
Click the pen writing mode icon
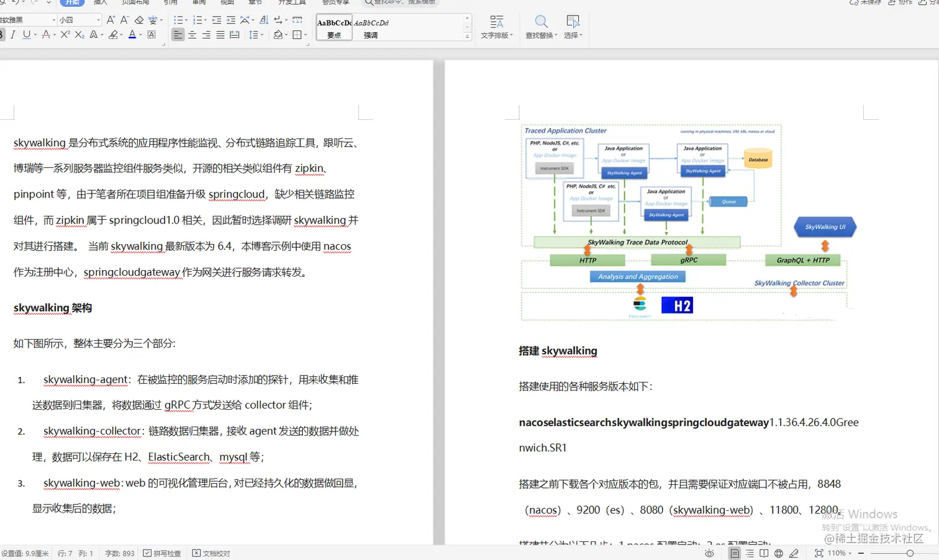coord(794,553)
